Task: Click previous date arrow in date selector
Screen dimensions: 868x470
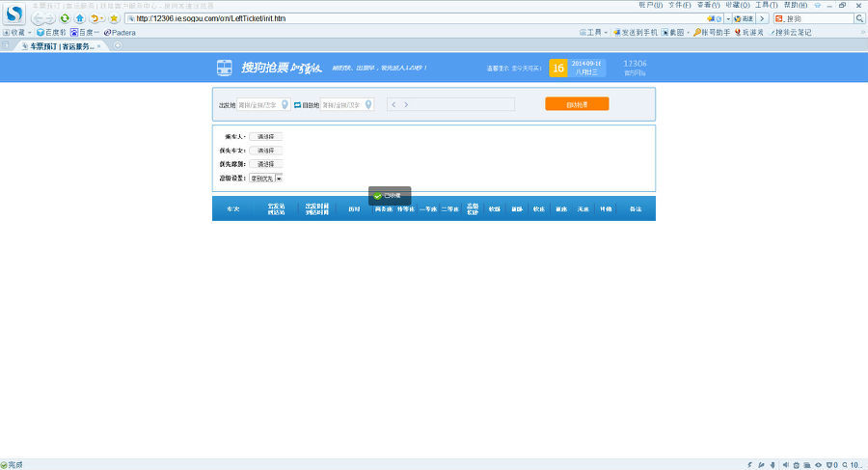Action: pos(393,104)
